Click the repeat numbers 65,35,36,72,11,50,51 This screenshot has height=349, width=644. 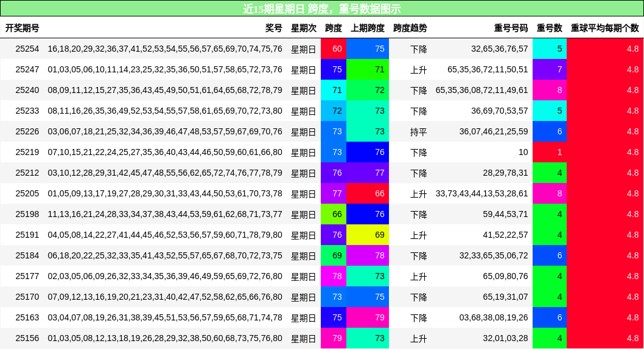pyautogui.click(x=488, y=69)
